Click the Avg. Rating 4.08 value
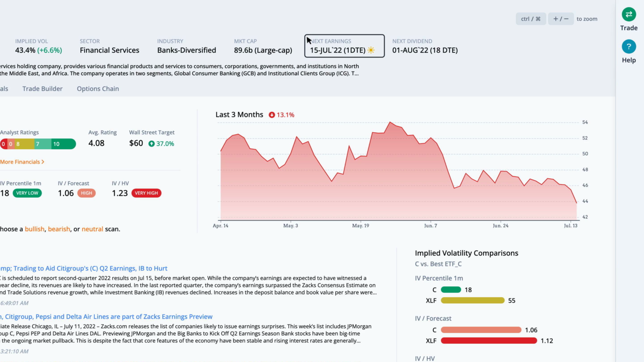This screenshot has height=362, width=644. pyautogui.click(x=97, y=143)
